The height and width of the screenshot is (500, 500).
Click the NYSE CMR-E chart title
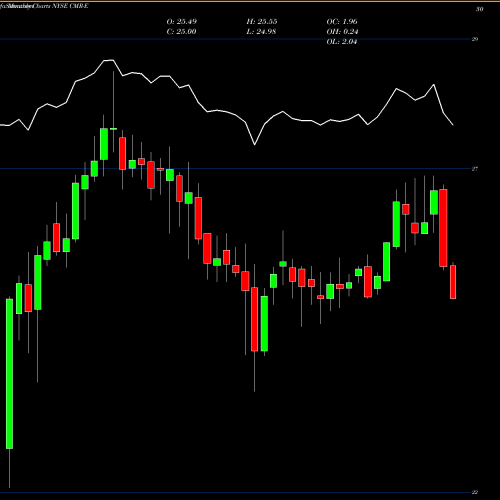click(x=70, y=6)
